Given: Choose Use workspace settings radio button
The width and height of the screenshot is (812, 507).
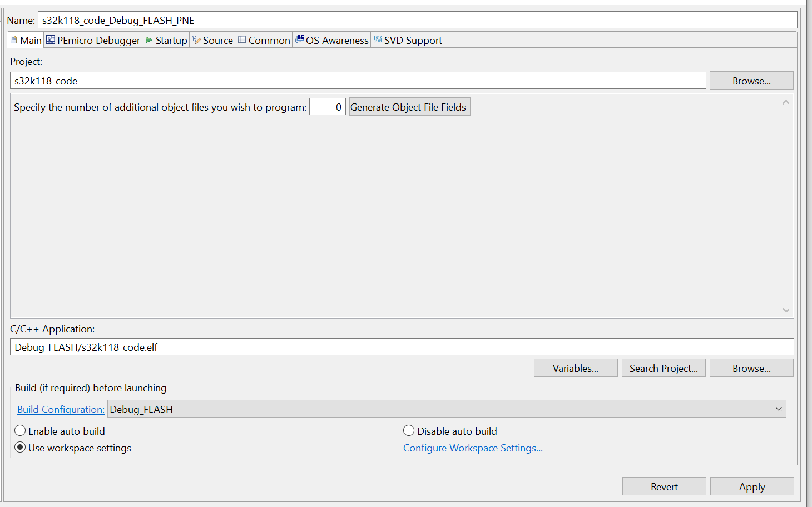Looking at the screenshot, I should 21,448.
